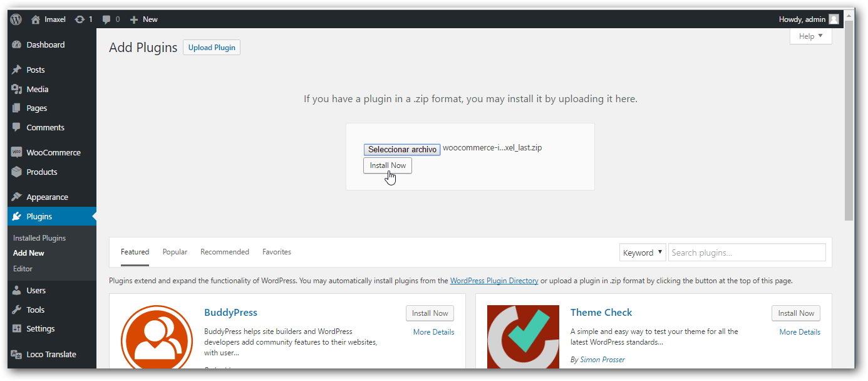Switch to the Featured tab

(135, 252)
